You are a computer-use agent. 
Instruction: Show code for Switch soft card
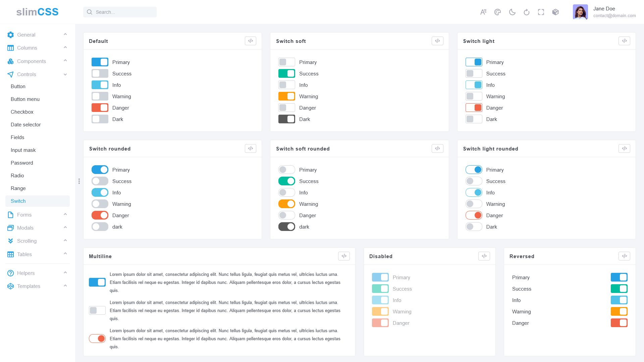(437, 41)
